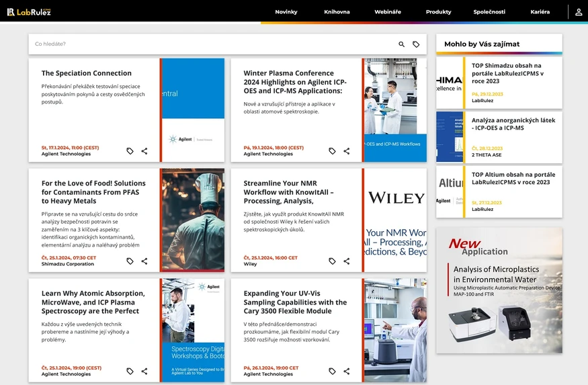The height and width of the screenshot is (385, 588).
Task: Open the Knihovna menu
Action: (337, 12)
